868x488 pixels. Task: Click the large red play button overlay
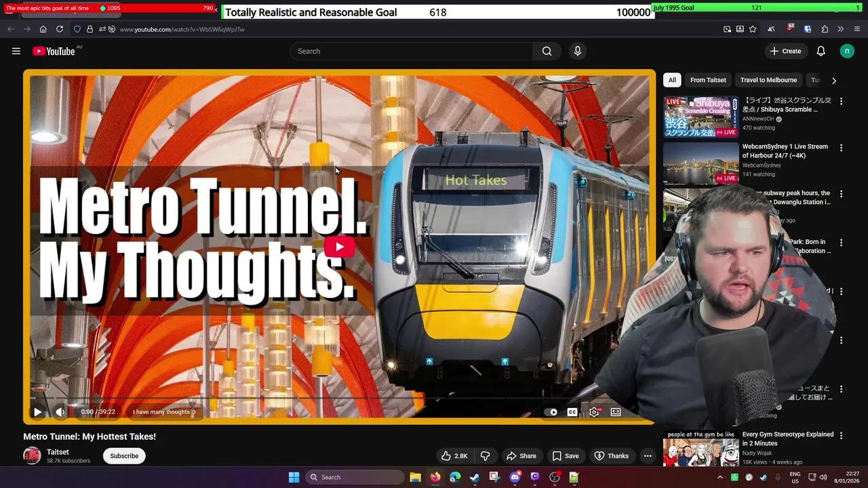(x=339, y=247)
